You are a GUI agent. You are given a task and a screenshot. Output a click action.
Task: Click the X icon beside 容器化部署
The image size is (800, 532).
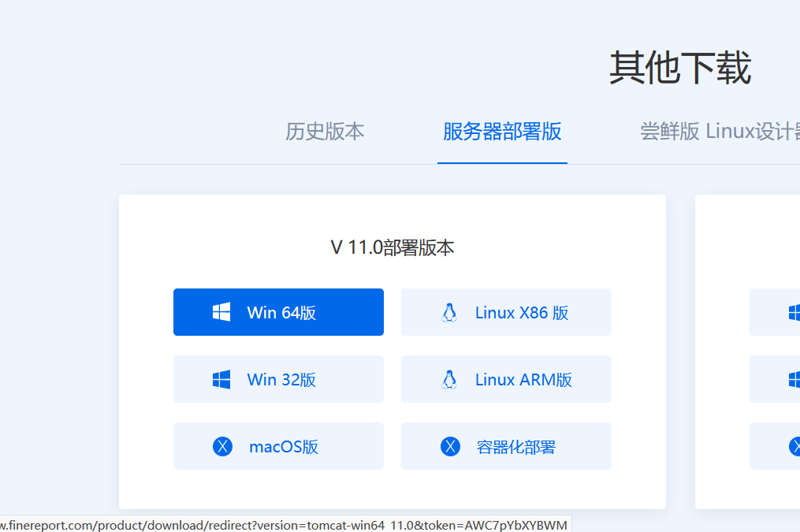click(x=450, y=446)
